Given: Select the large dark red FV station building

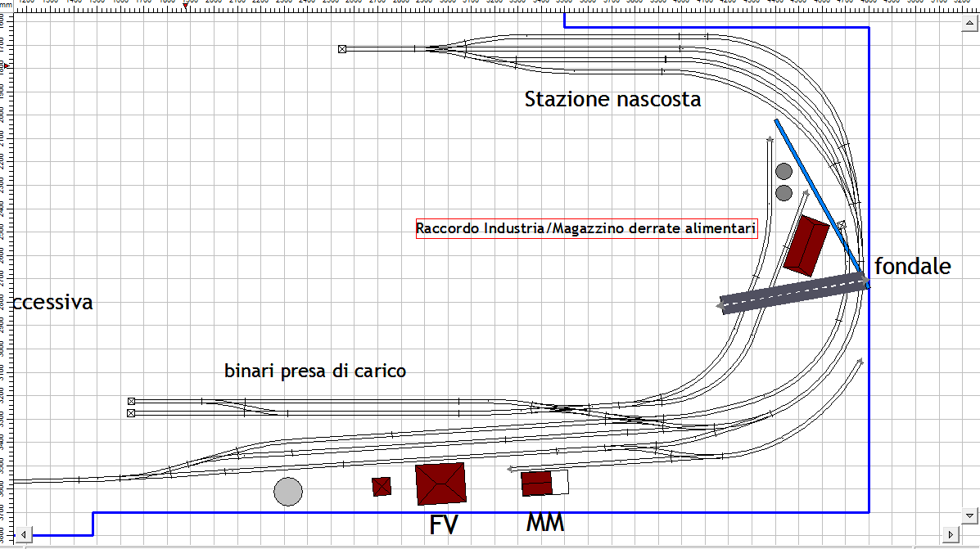Looking at the screenshot, I should [440, 484].
